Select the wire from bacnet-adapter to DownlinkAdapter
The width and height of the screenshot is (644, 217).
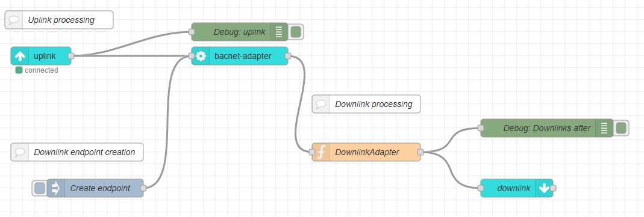(x=300, y=105)
